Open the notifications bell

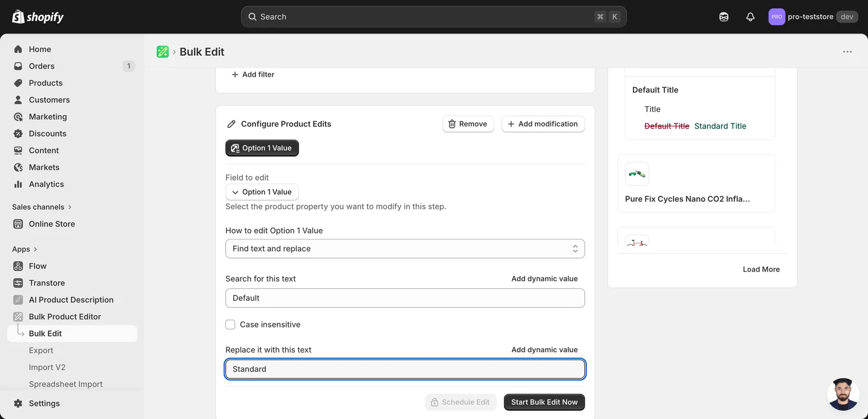click(750, 17)
